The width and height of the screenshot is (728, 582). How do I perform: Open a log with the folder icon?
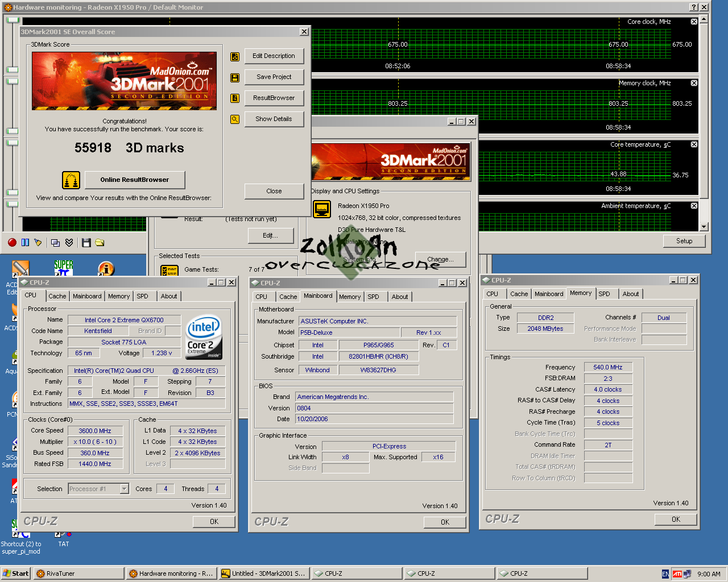coord(100,243)
